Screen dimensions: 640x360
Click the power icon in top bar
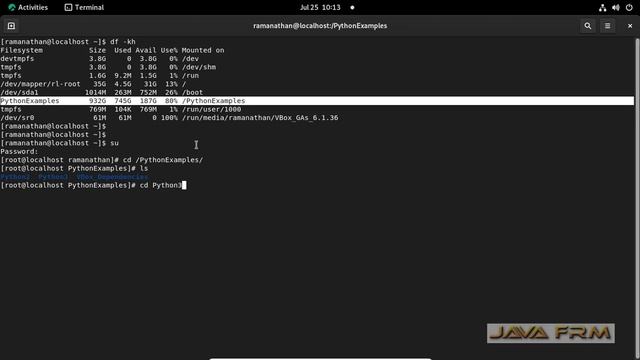tap(629, 7)
